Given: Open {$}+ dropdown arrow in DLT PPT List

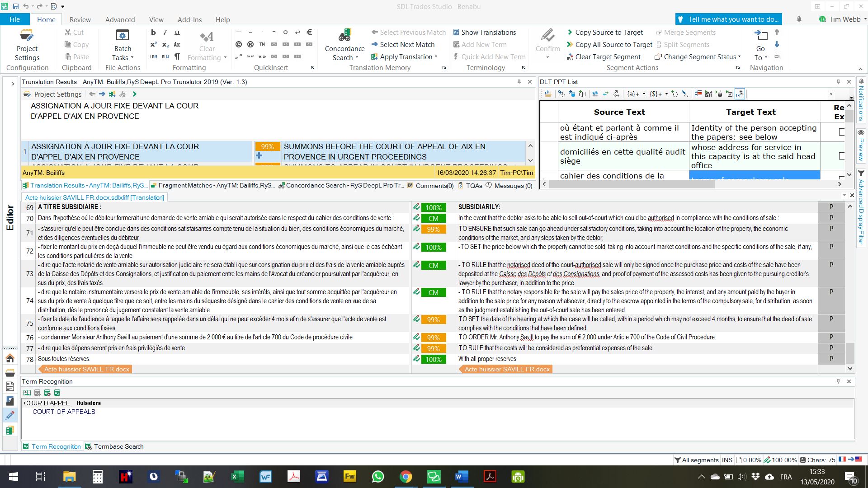Looking at the screenshot, I should point(666,94).
